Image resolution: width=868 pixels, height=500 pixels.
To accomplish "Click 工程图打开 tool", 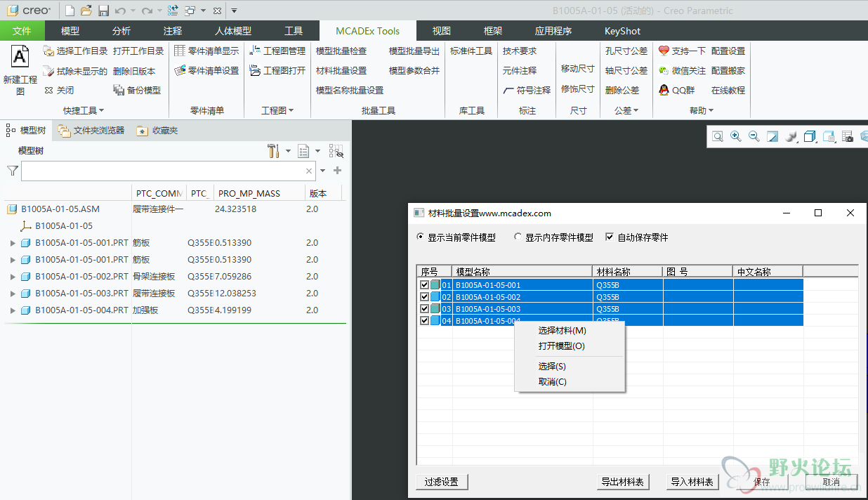I will coord(278,70).
